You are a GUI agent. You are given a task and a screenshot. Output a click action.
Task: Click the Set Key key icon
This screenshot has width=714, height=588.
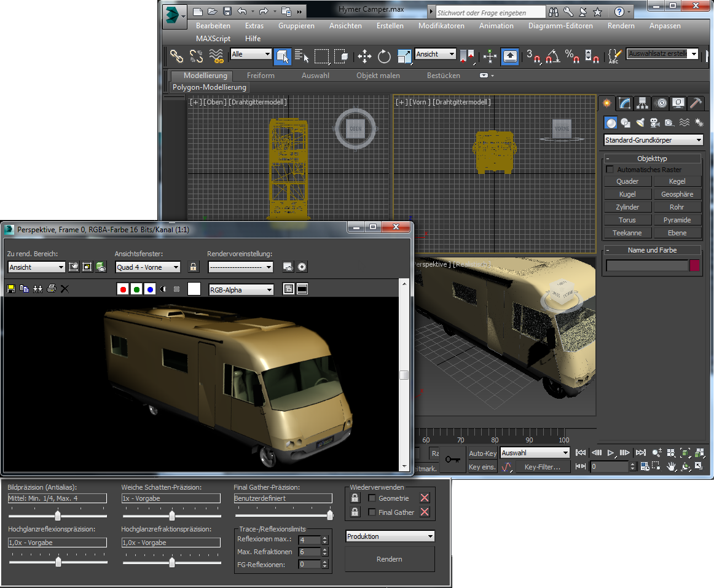(453, 460)
